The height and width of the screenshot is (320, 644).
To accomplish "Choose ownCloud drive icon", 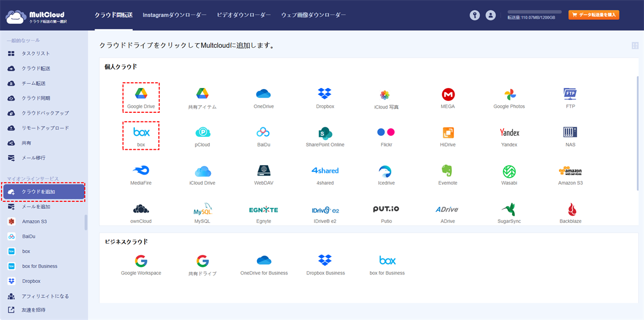I will click(x=141, y=213).
